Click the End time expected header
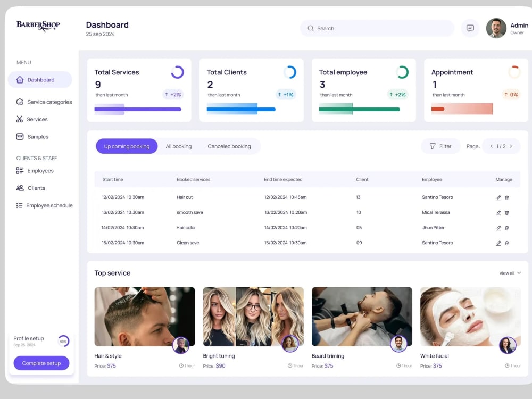532x399 pixels. click(x=283, y=179)
